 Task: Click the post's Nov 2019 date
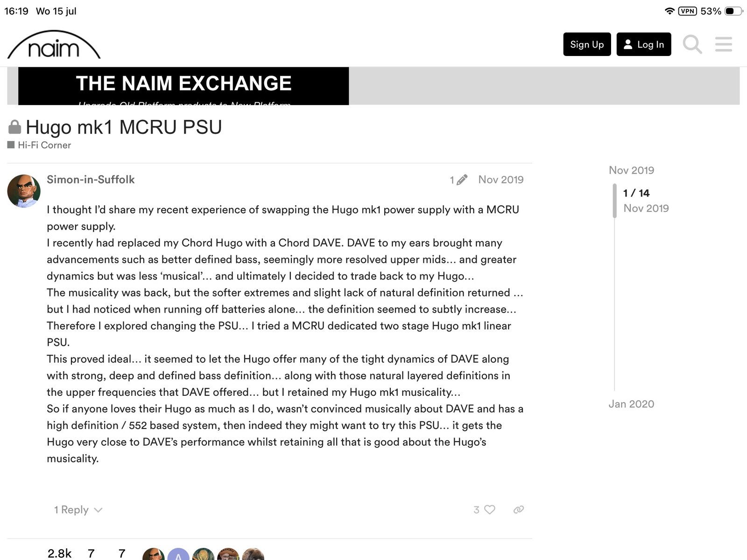coord(501,180)
